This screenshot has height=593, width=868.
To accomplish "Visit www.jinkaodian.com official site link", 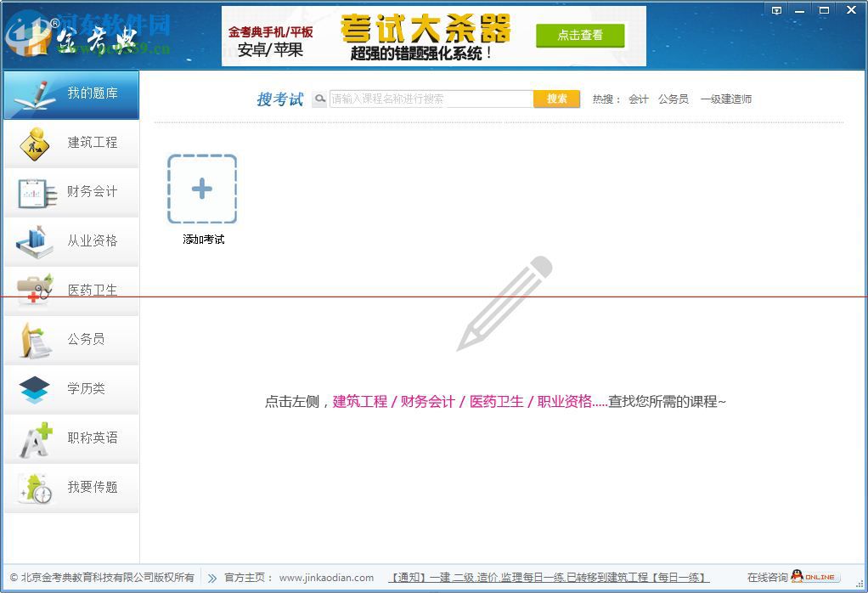I will (x=326, y=577).
